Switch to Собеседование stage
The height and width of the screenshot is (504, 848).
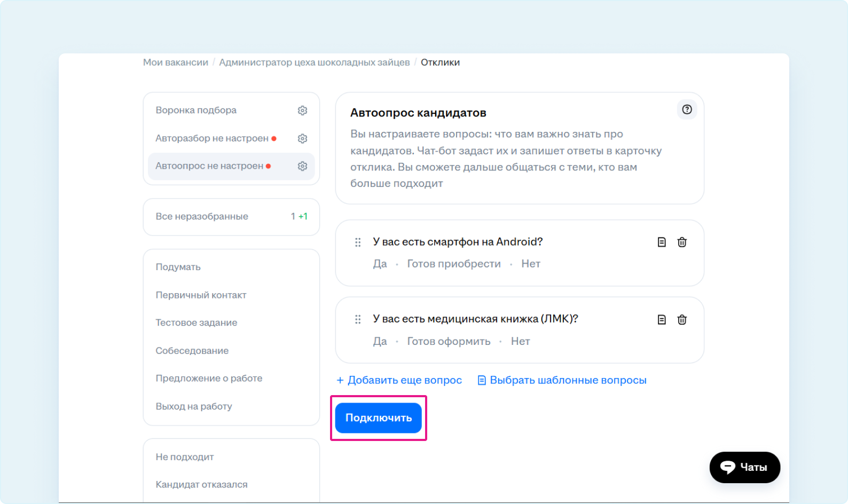(x=192, y=351)
